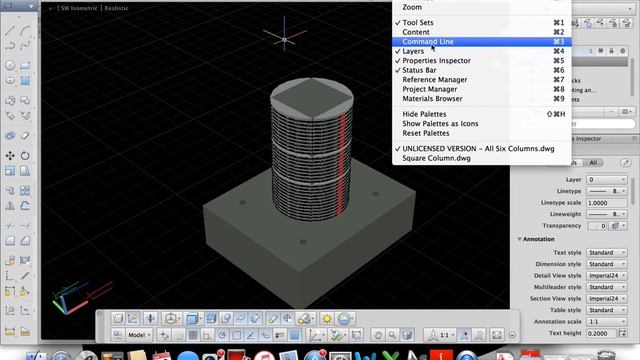The height and width of the screenshot is (360, 640).
Task: Select the Ellipse tool
Action: [x=10, y=81]
